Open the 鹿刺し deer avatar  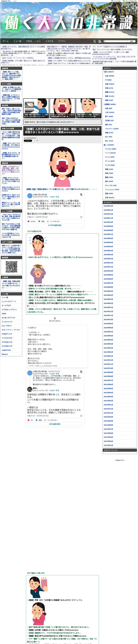30,389
